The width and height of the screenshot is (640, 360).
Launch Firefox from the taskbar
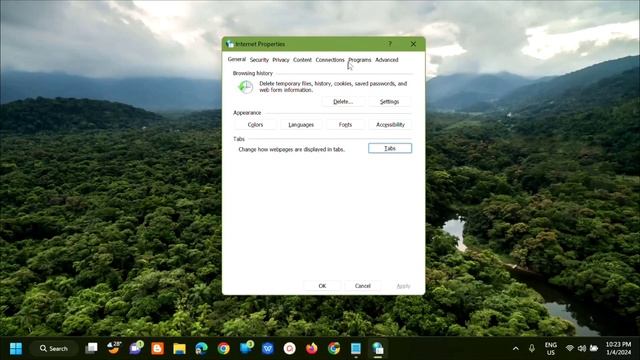[312, 349]
